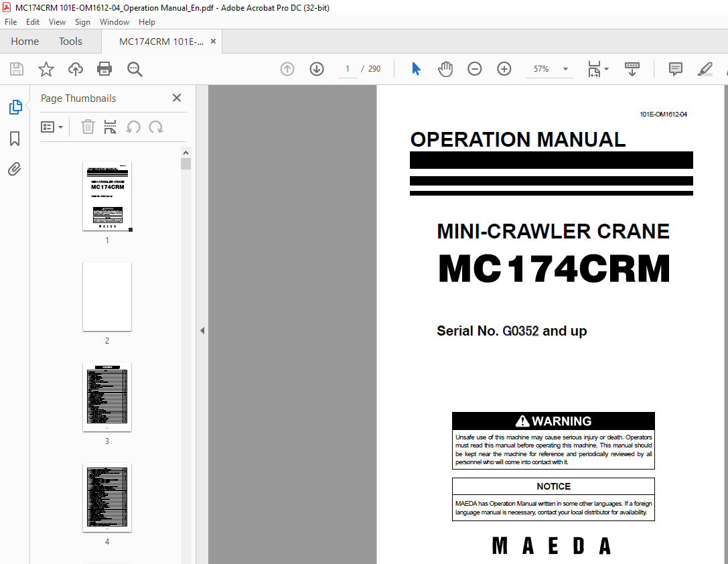Open thumbnail options dropdown

pos(52,127)
